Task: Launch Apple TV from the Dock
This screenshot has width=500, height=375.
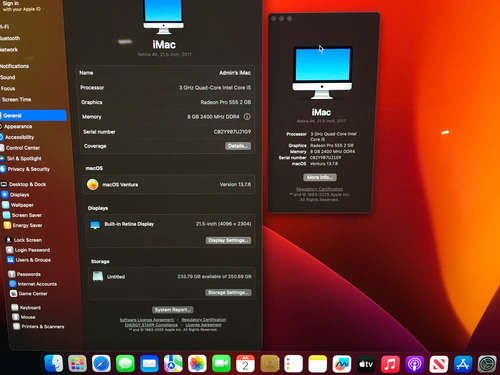Action: coord(366,363)
